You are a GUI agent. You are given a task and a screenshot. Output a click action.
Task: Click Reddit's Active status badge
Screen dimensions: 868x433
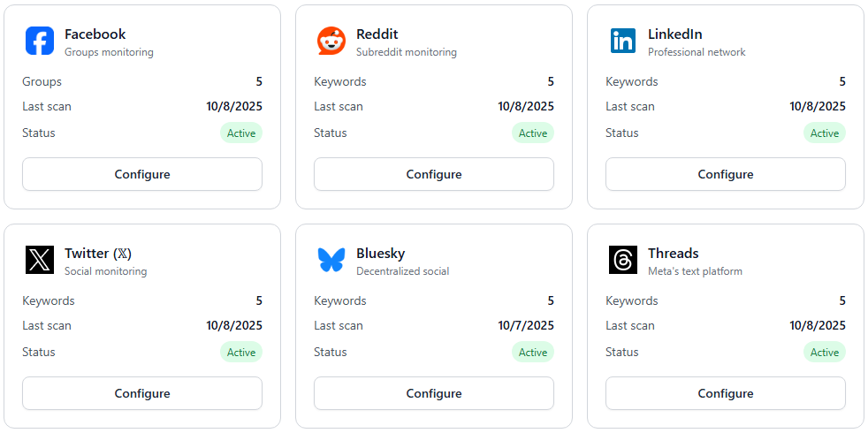tap(533, 133)
